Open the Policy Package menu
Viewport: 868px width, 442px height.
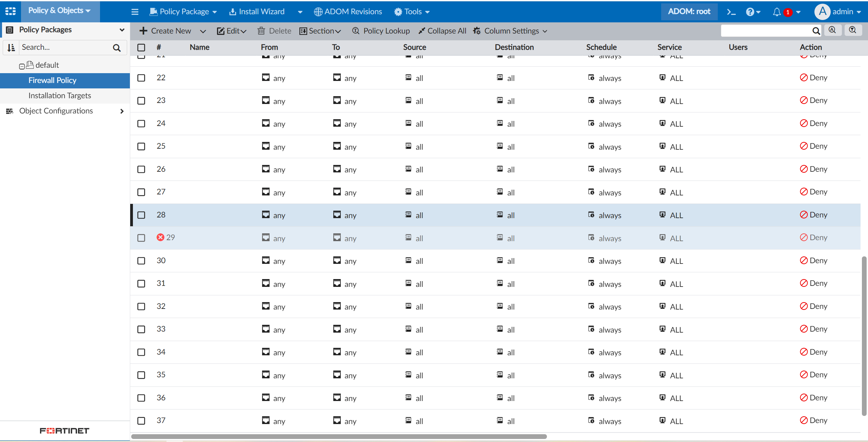183,12
